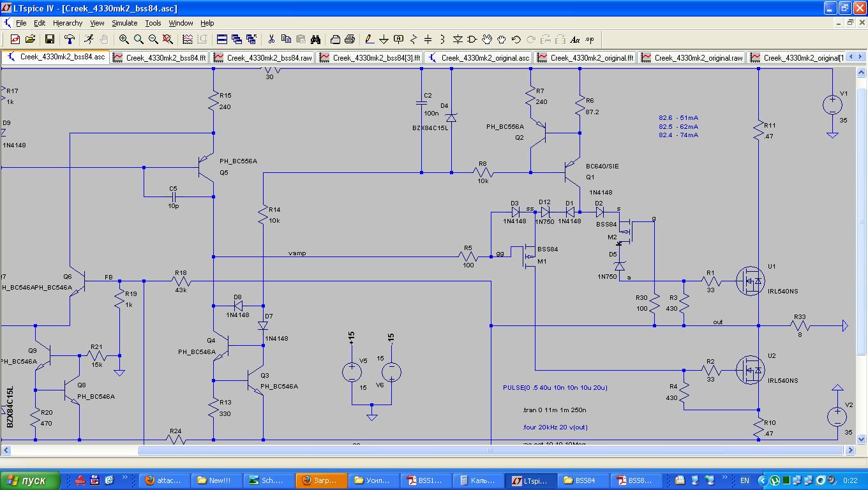Screen dimensions: 868x490
Task: Select the Draw Wire pencil tool
Action: (x=370, y=40)
